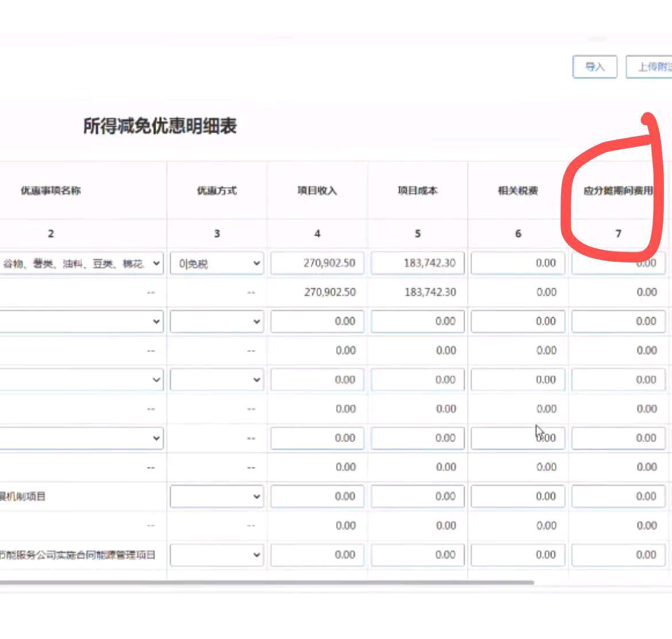Select the editable 项目成本 box with 183,742.30
The image size is (672, 639).
tap(418, 264)
